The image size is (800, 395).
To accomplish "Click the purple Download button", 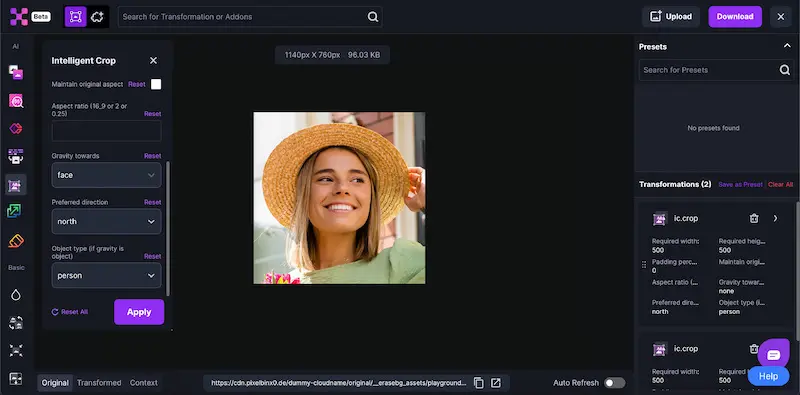I will click(x=735, y=17).
